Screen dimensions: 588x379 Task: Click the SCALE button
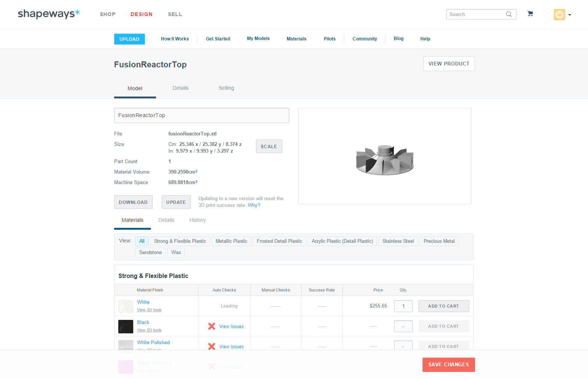coord(269,146)
